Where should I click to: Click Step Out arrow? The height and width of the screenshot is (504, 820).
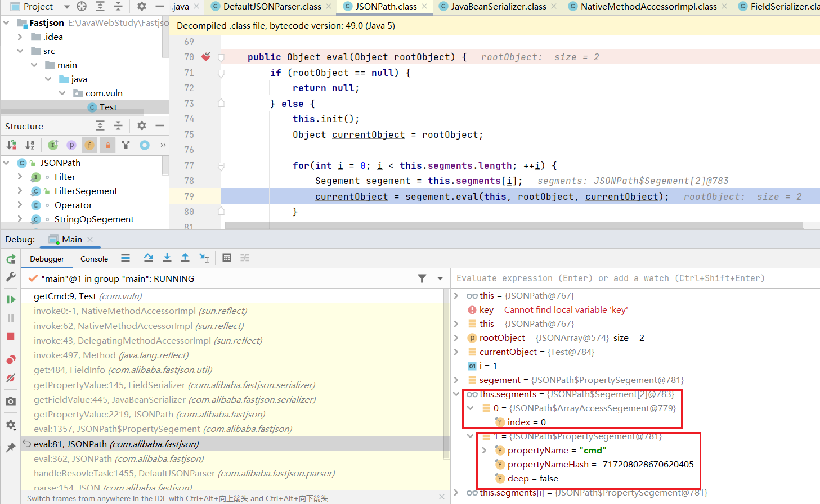click(185, 258)
